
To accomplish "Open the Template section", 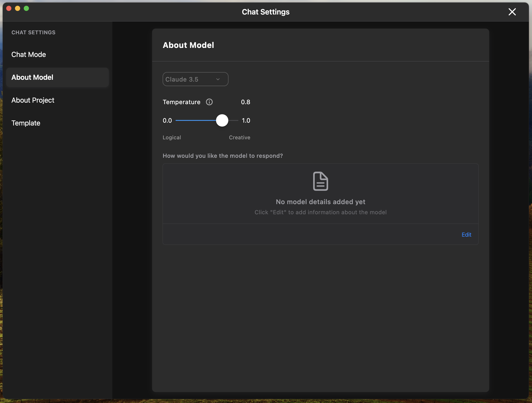I will coord(58,123).
